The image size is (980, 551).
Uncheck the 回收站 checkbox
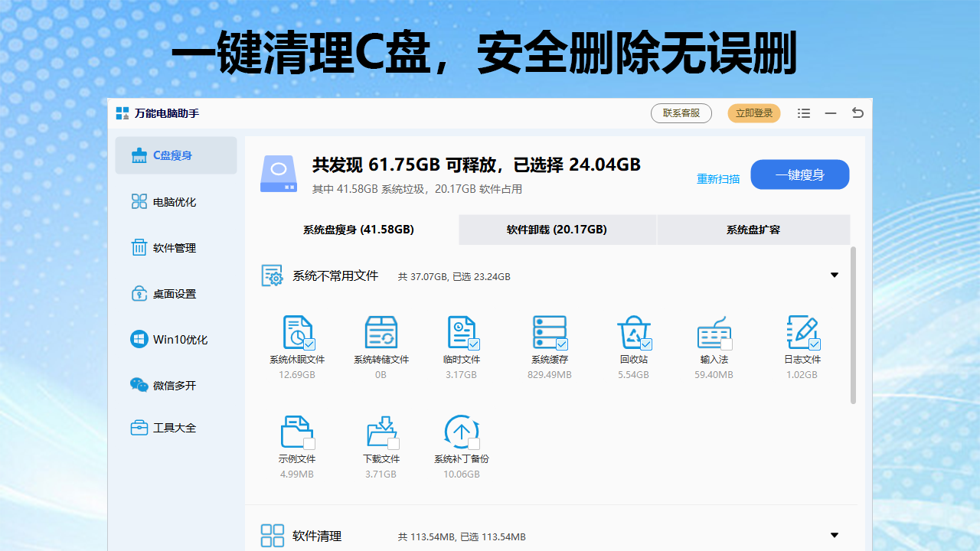[646, 344]
